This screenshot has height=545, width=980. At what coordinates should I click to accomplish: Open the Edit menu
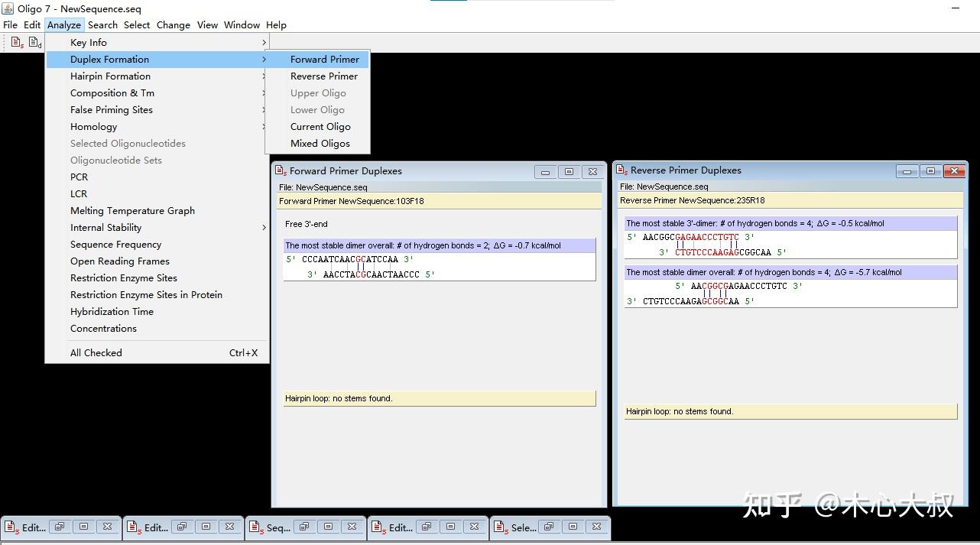pyautogui.click(x=32, y=25)
